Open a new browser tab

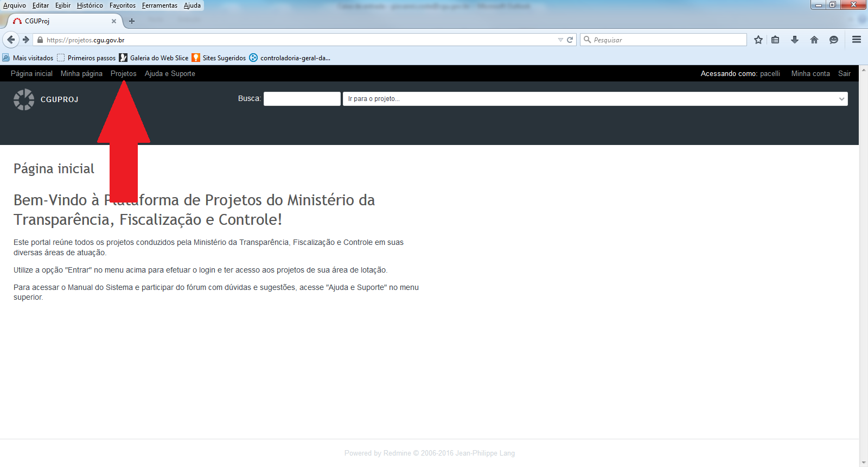131,21
